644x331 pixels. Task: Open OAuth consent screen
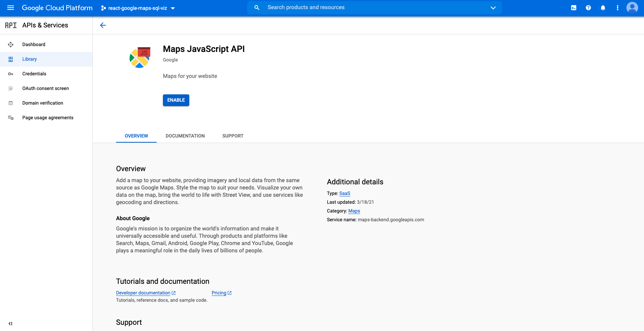46,89
